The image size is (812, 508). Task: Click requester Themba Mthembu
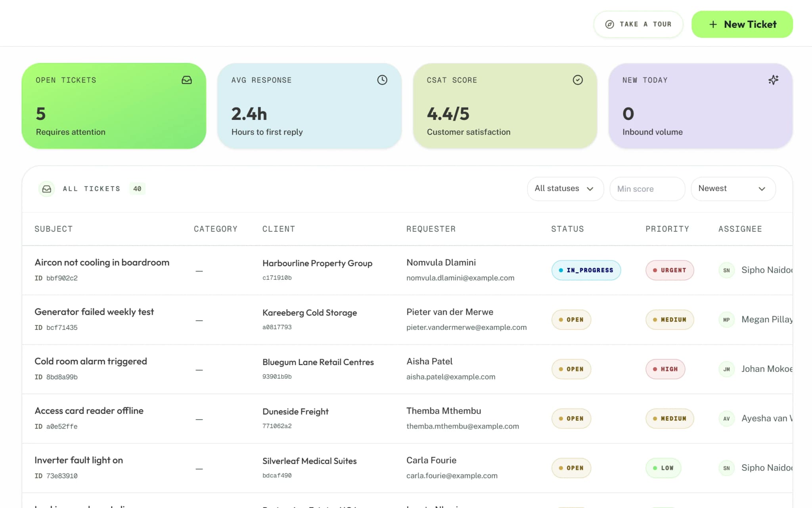click(444, 411)
